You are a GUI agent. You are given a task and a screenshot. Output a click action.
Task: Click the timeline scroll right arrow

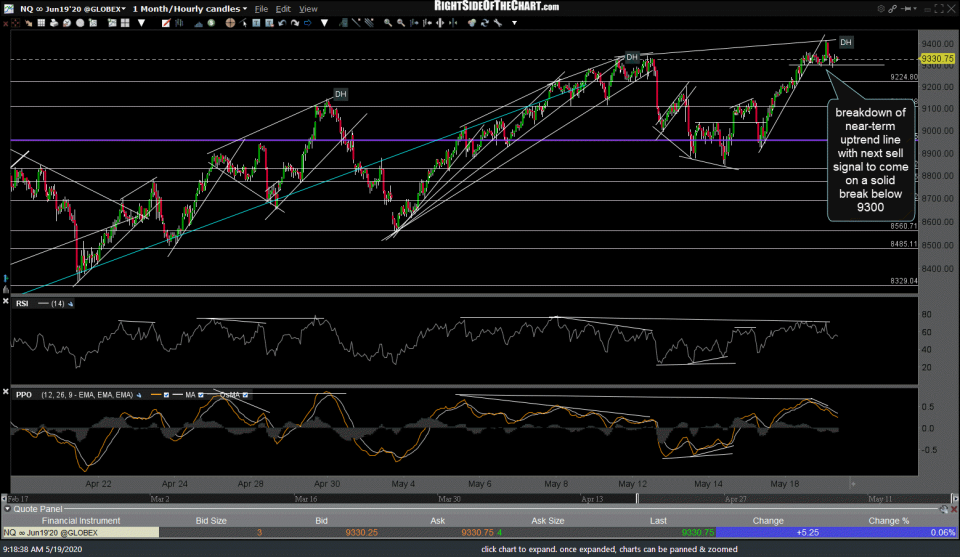[x=954, y=499]
